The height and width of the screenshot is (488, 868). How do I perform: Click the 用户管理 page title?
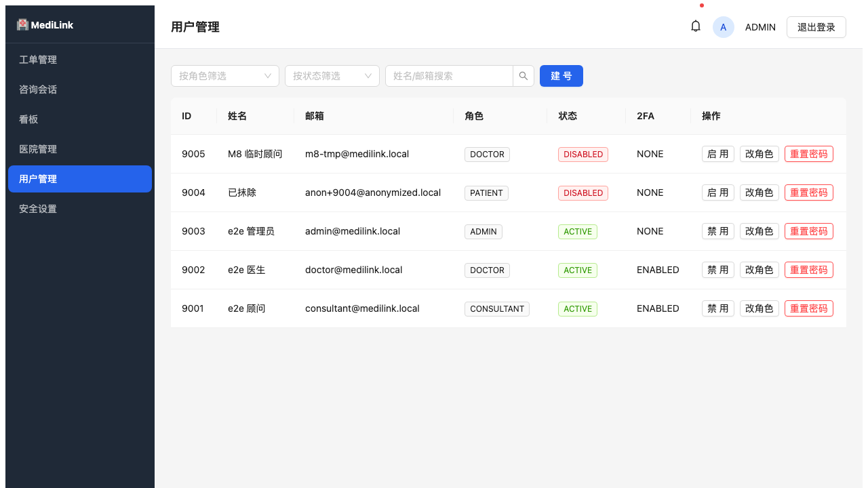195,27
